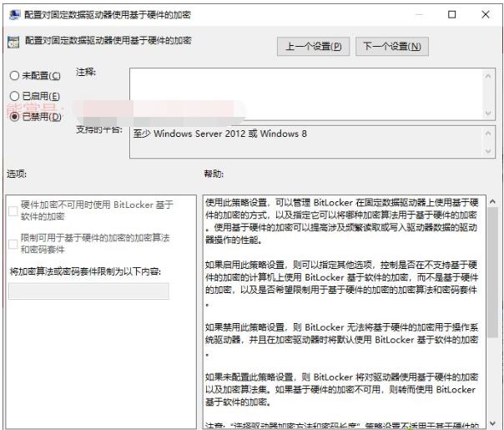Click help paragraph starting 如果启用此策略设置
Image resolution: width=504 pixels, height=430 pixels.
tap(341, 284)
